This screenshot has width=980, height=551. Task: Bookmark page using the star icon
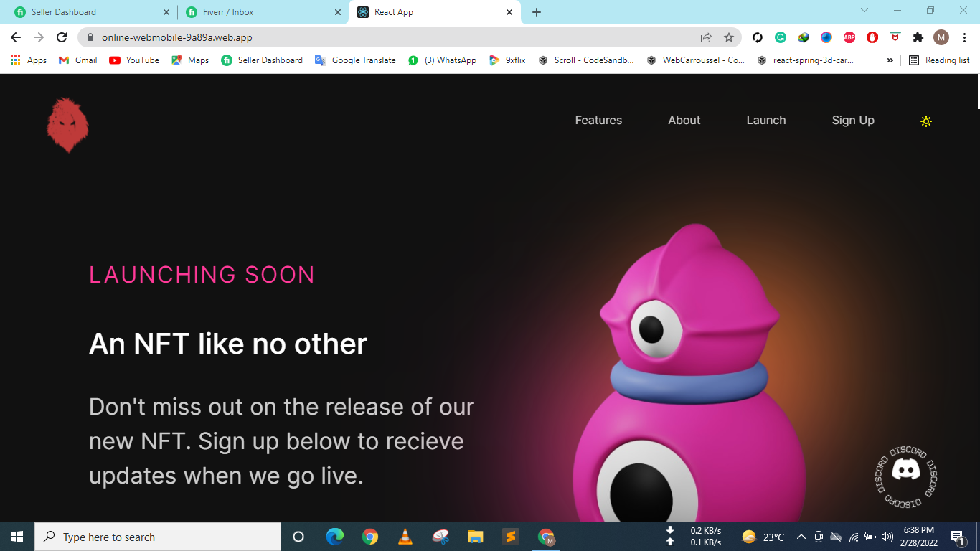(729, 37)
